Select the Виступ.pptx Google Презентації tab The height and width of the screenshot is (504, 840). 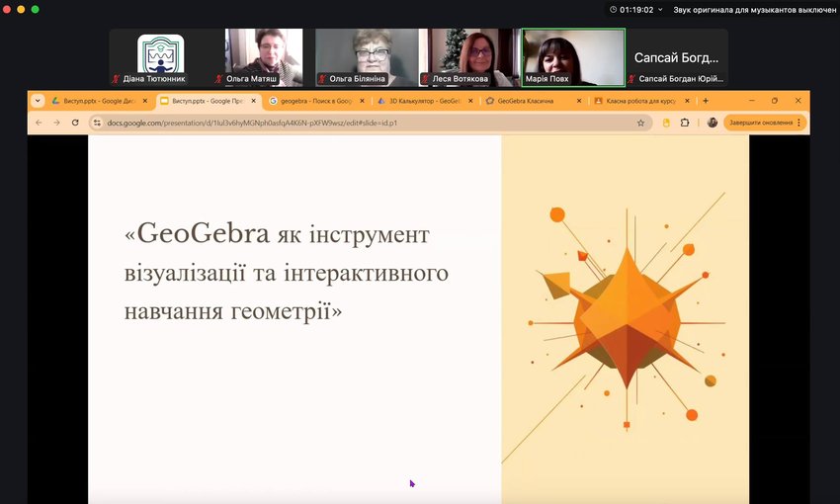point(208,101)
